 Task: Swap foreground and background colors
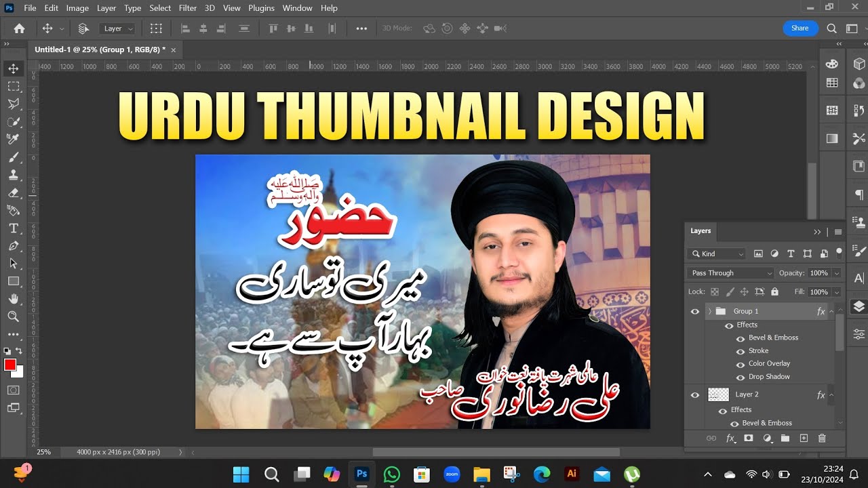(20, 351)
